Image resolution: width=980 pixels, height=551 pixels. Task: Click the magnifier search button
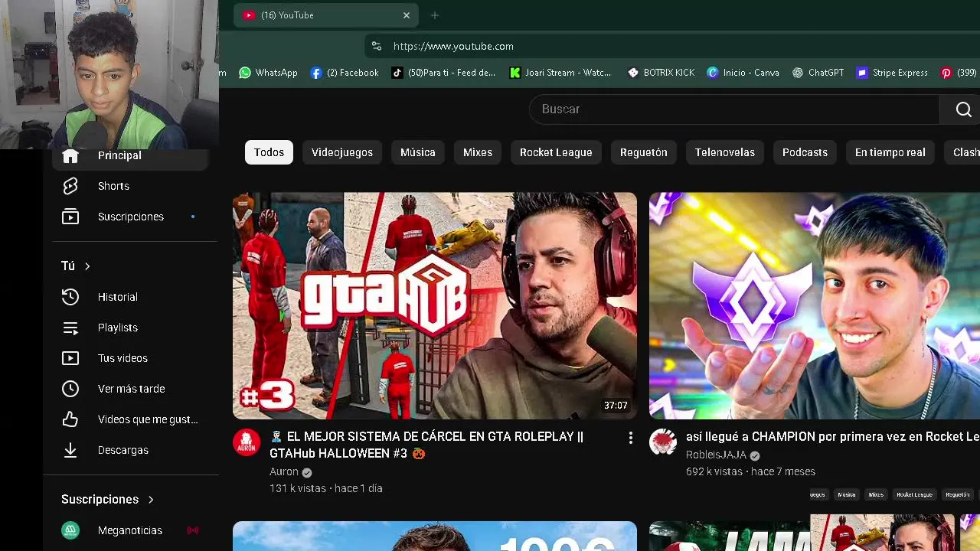click(x=963, y=109)
